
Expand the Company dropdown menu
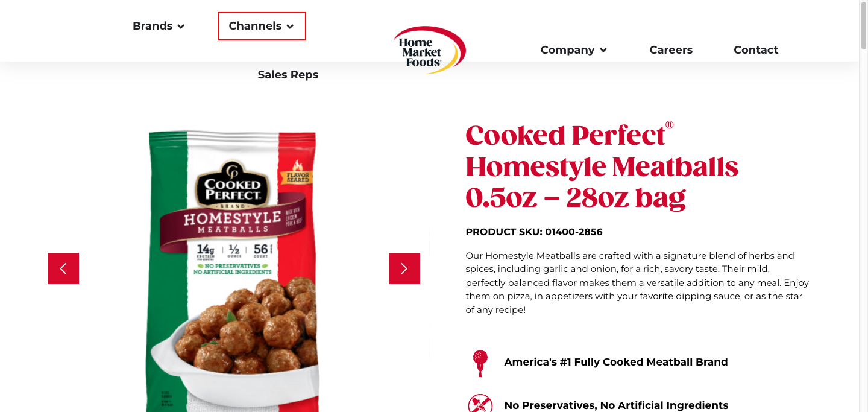coord(573,50)
